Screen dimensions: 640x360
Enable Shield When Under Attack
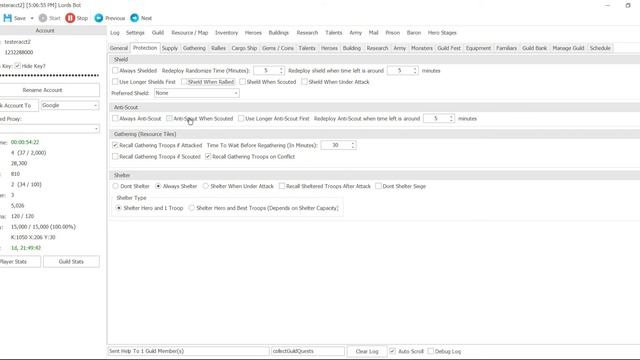tap(304, 82)
